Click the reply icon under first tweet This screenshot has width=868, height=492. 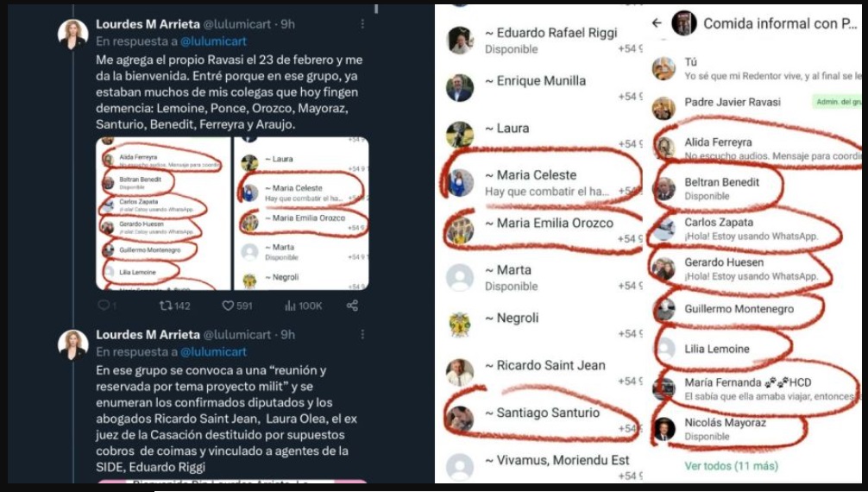(103, 305)
